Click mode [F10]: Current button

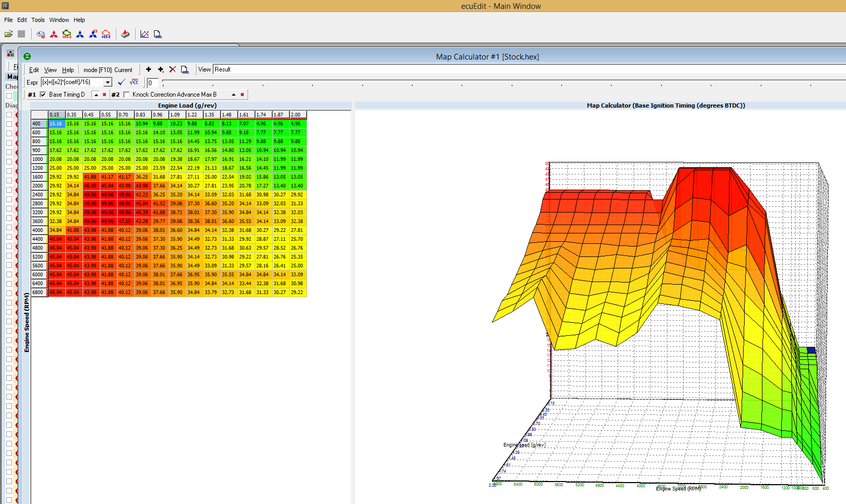click(108, 70)
